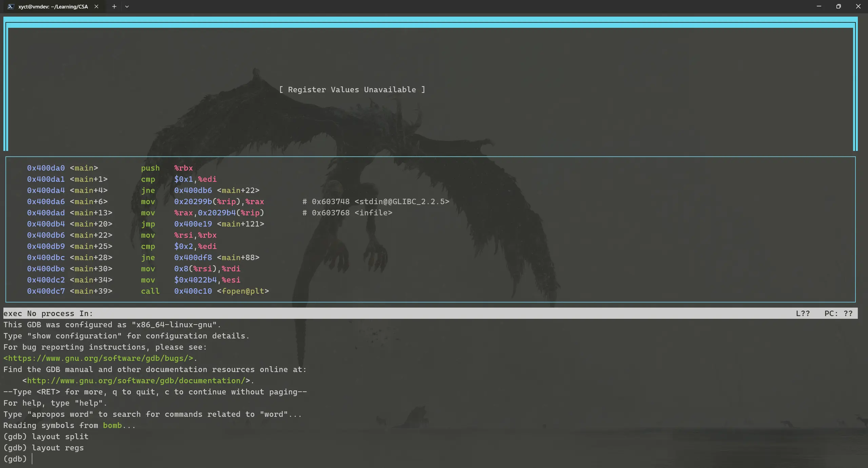Open a new terminal tab
Screen dimensions: 868x468
pyautogui.click(x=114, y=6)
